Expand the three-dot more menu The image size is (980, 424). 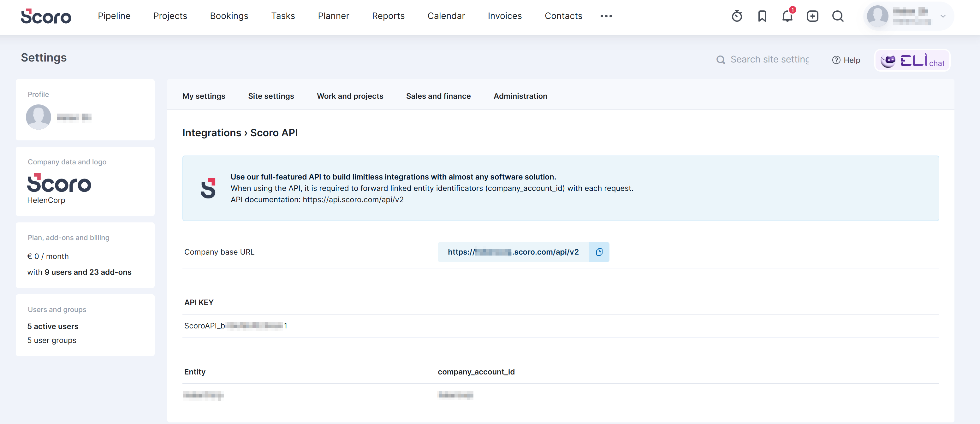pyautogui.click(x=605, y=16)
